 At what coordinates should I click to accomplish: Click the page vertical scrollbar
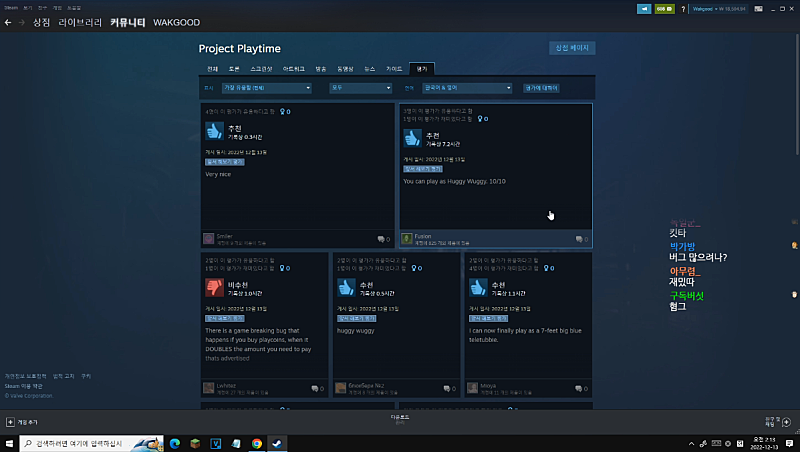(797, 92)
